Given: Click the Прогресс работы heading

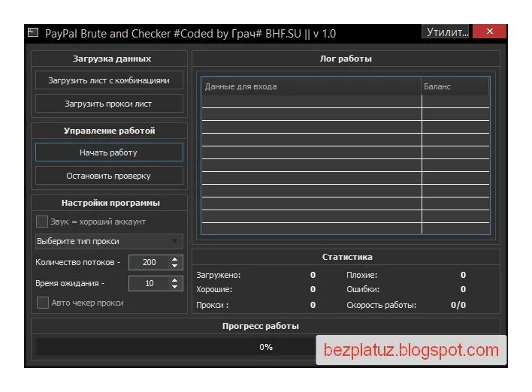Looking at the screenshot, I should (261, 326).
